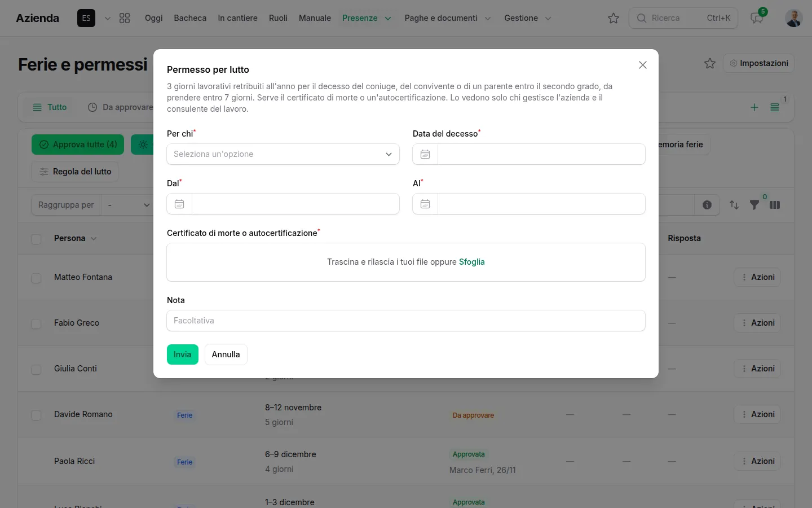Check the box for Giulia Conti
The height and width of the screenshot is (508, 812).
tap(36, 370)
